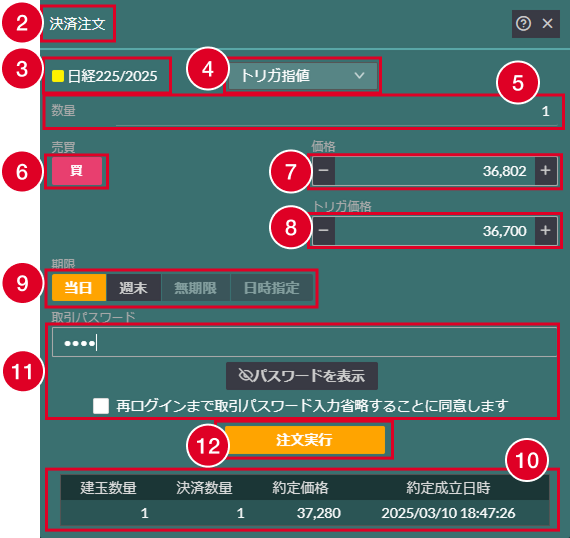
Task: Select the 週末 expiry option
Action: [133, 288]
